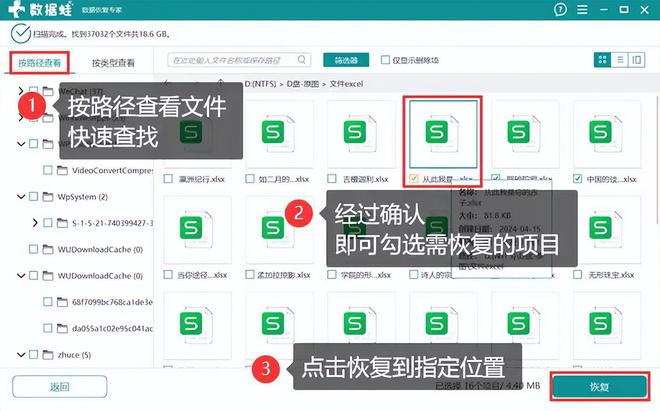660x411 pixels.
Task: Collapse the zhuce (5) folder
Action: pos(21,355)
